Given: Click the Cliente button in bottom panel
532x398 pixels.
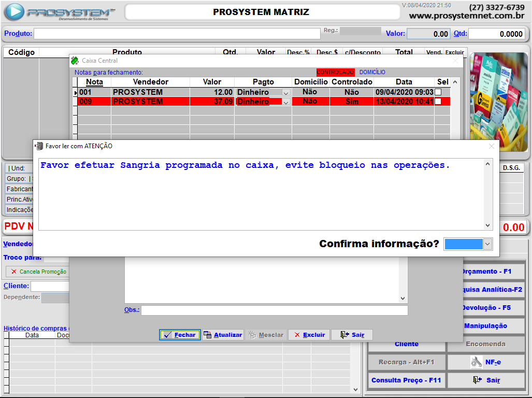Looking at the screenshot, I should pos(407,346).
